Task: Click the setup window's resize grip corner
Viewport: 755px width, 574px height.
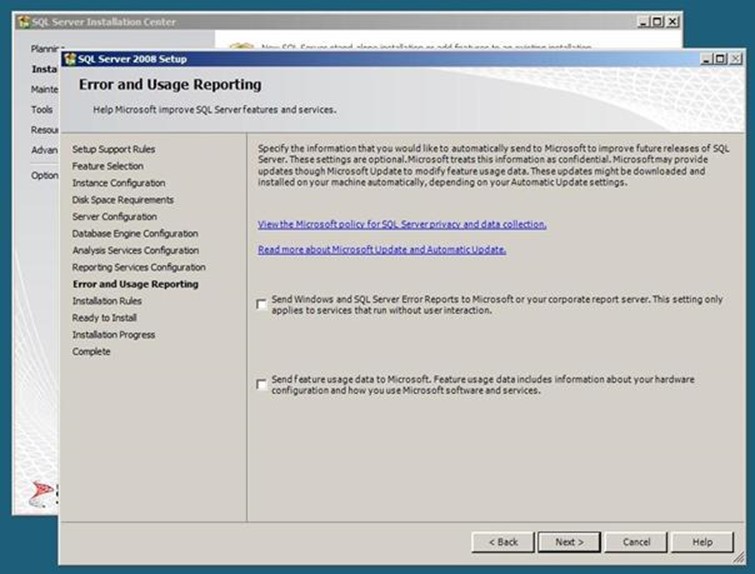Action: (x=739, y=558)
